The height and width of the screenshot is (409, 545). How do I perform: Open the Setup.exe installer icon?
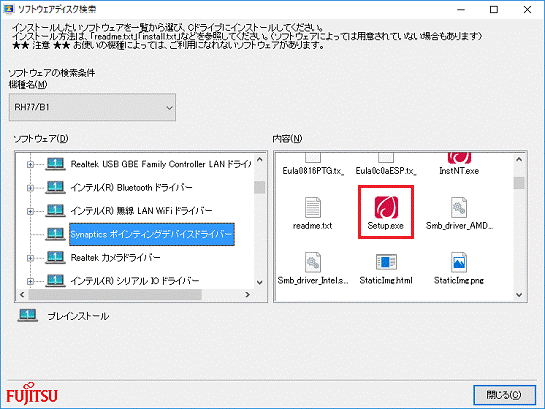386,206
